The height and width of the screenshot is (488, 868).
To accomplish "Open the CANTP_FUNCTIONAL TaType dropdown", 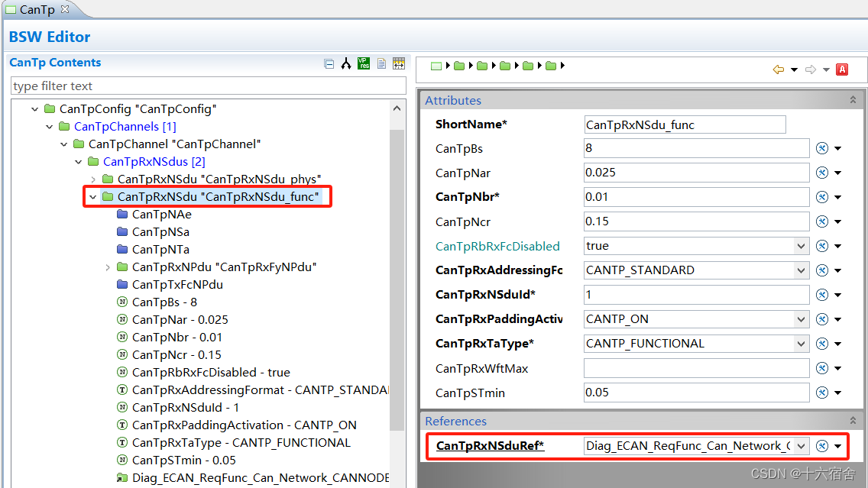I will tap(801, 344).
